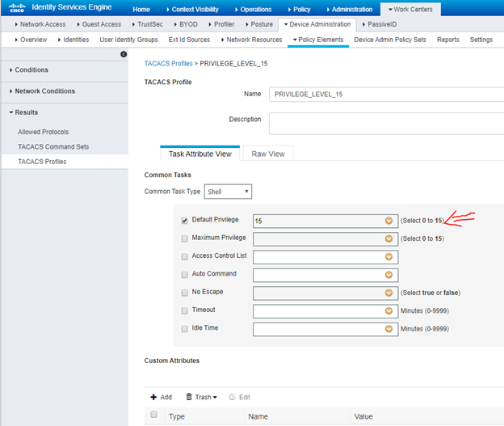Screen dimensions: 504x426
Task: Collapse the Results section
Action: [23, 112]
